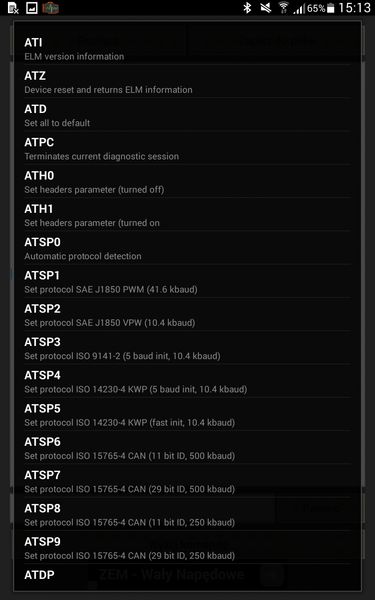The height and width of the screenshot is (600, 375).
Task: Choose ATZ device reset command
Action: click(188, 82)
